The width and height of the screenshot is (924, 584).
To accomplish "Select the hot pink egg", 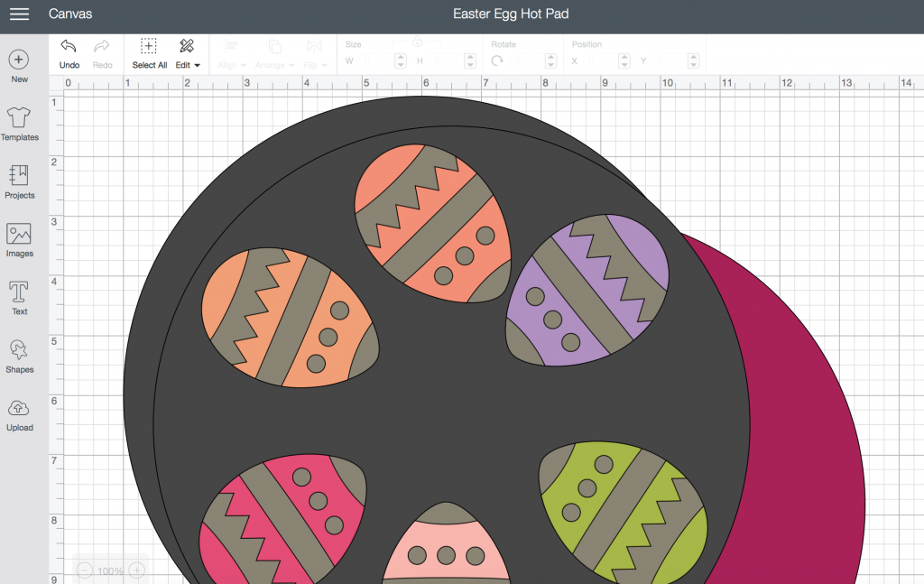I will coord(282,519).
